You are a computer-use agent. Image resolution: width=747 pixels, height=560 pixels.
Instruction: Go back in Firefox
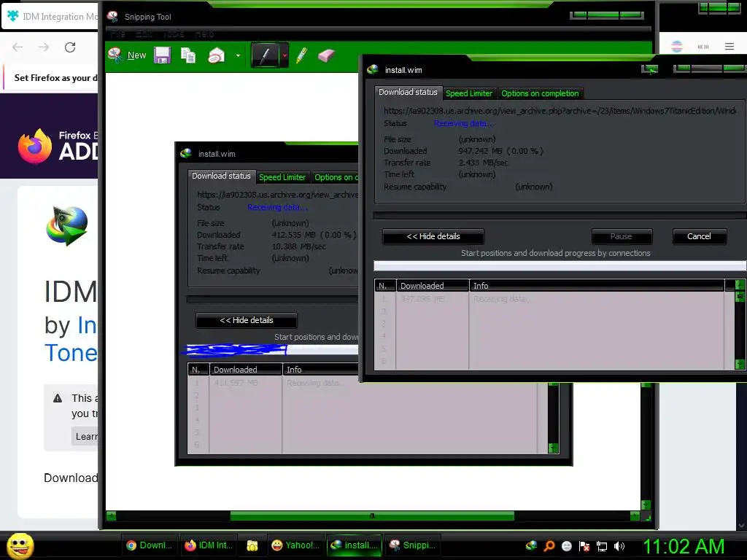point(18,47)
